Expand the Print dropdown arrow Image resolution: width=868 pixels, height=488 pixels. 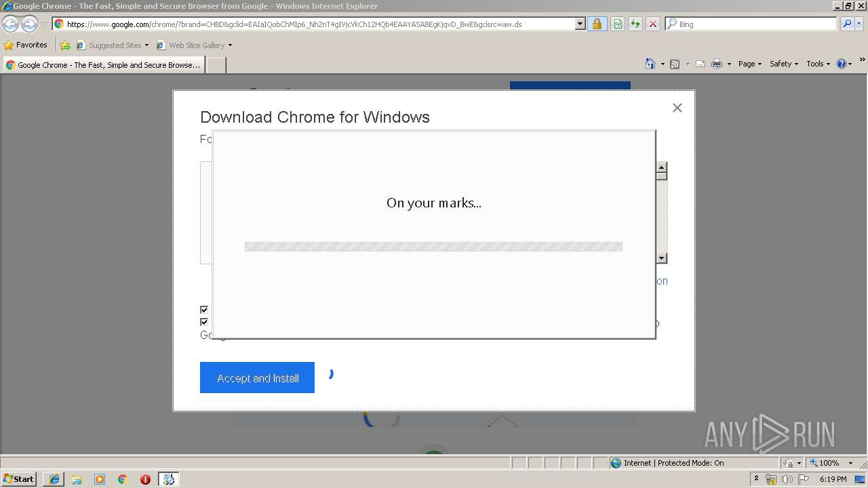729,64
